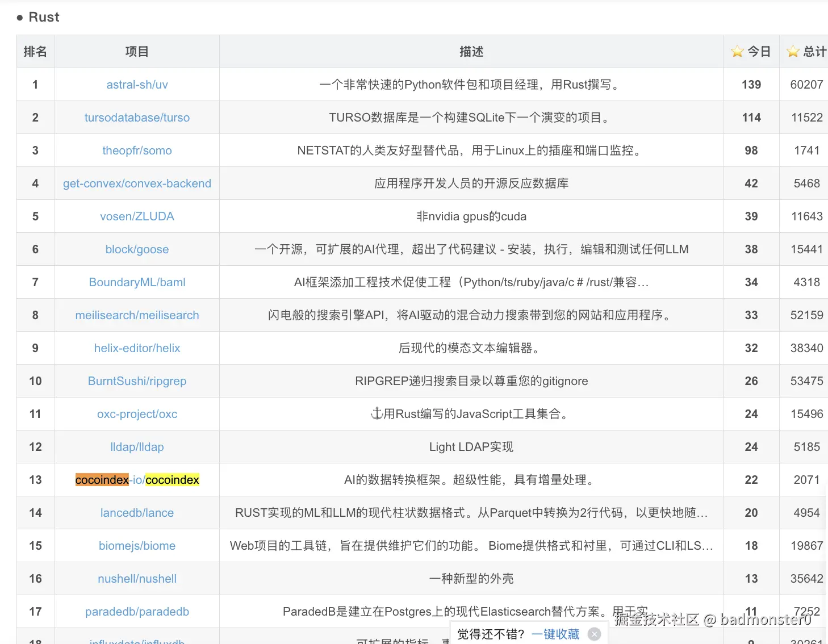
Task: Visit the theopfr/somo project link
Action: click(137, 150)
